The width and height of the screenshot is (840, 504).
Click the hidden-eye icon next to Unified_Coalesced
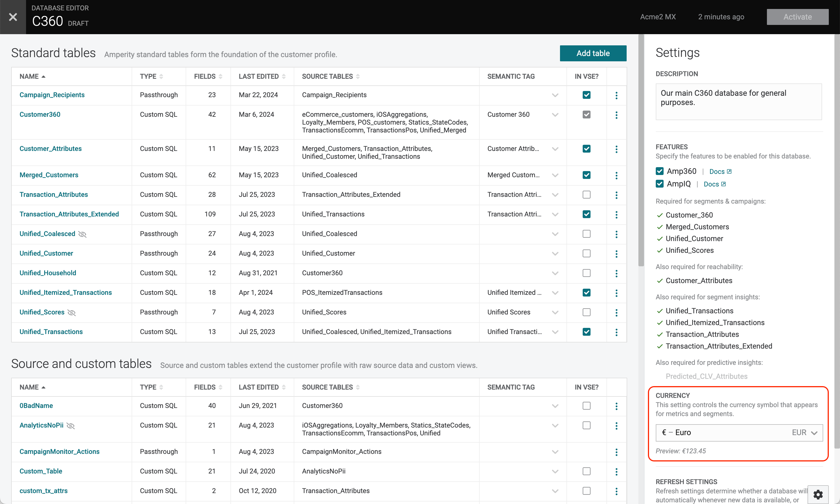point(82,234)
